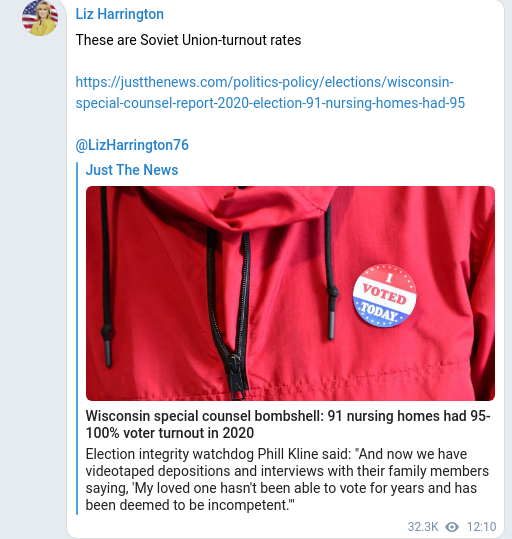The image size is (512, 539).
Task: Click the I Voted Today sticker in the image
Action: coord(384,295)
